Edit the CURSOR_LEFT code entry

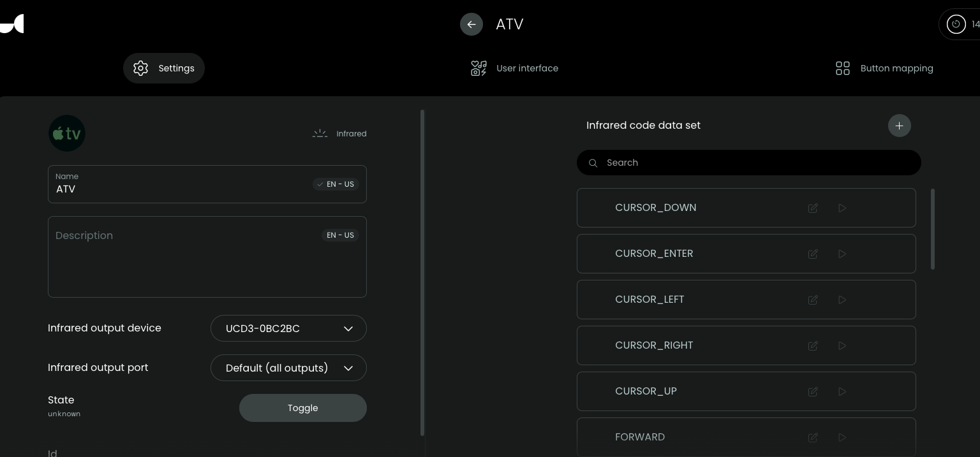(813, 300)
